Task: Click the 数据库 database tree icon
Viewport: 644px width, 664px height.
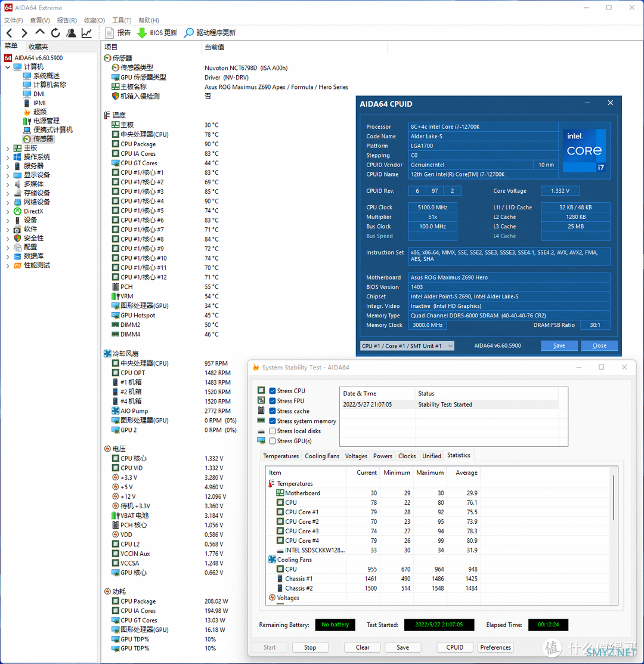Action: click(x=17, y=256)
